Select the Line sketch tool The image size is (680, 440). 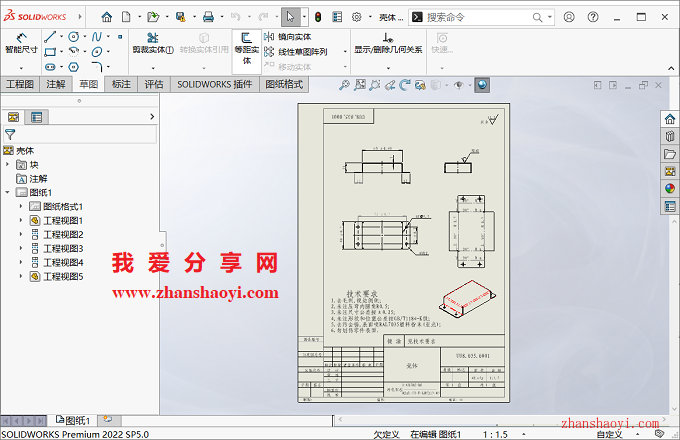pos(50,37)
